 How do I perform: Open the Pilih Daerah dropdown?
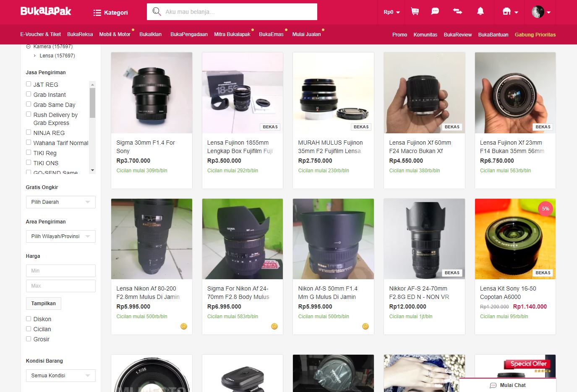point(60,202)
